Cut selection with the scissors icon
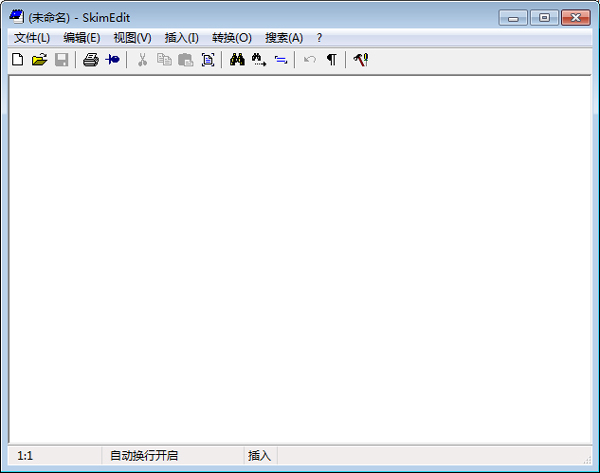Viewport: 600px width, 473px height. pos(142,60)
